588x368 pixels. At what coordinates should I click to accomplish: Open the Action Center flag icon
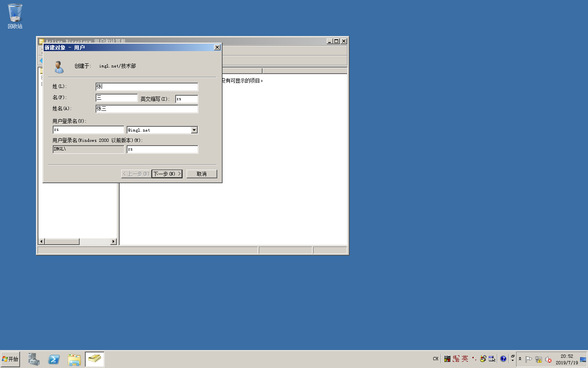coord(529,359)
